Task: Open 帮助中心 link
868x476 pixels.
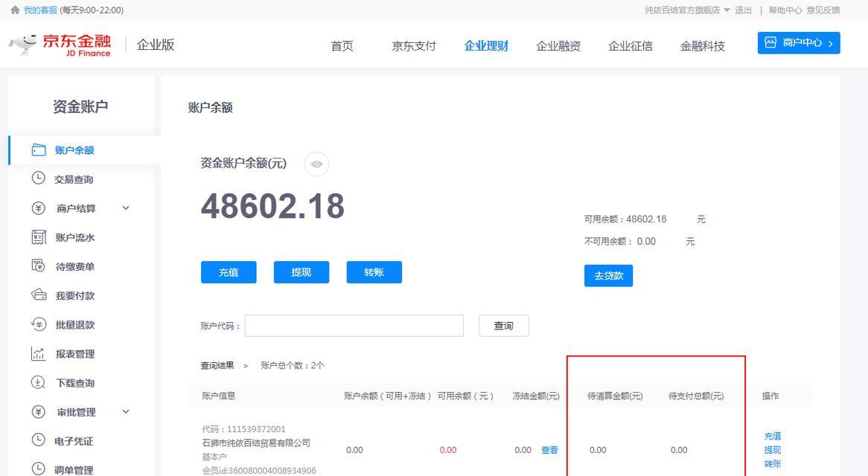Action: coord(785,10)
